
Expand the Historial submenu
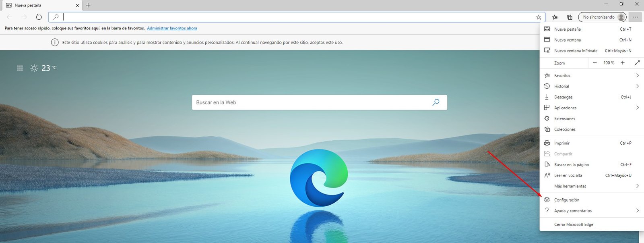pos(637,86)
